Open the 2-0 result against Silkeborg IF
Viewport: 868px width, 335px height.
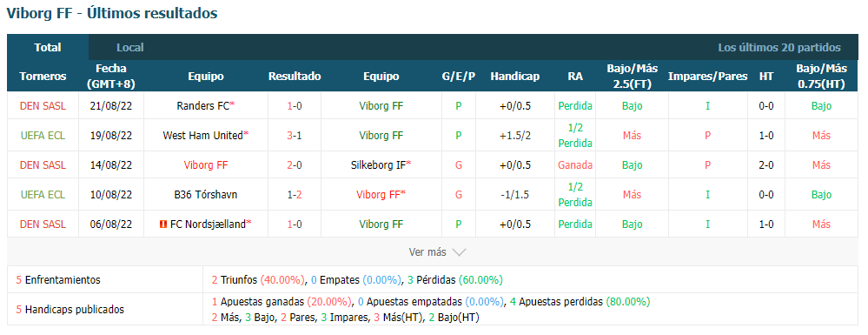point(295,164)
